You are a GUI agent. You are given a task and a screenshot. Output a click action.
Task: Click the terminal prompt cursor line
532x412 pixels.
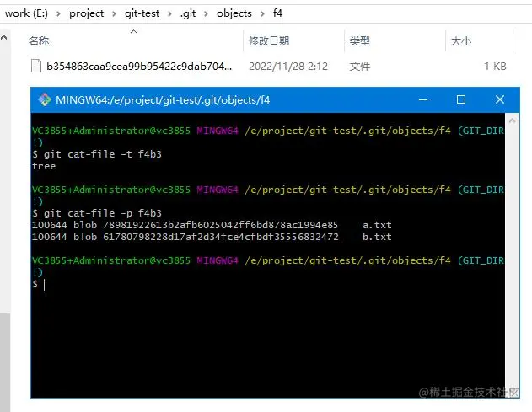(39, 284)
